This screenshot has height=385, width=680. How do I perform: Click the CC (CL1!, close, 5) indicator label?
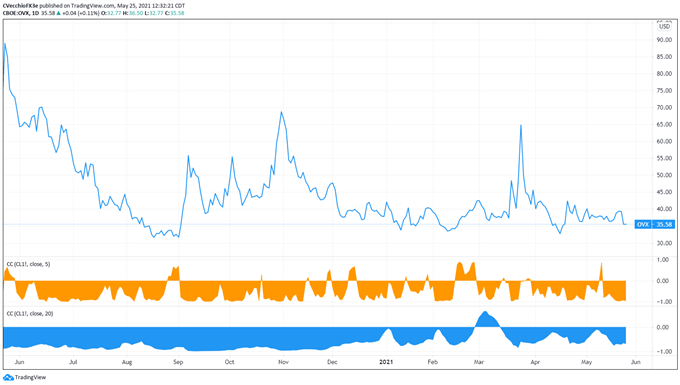28,264
